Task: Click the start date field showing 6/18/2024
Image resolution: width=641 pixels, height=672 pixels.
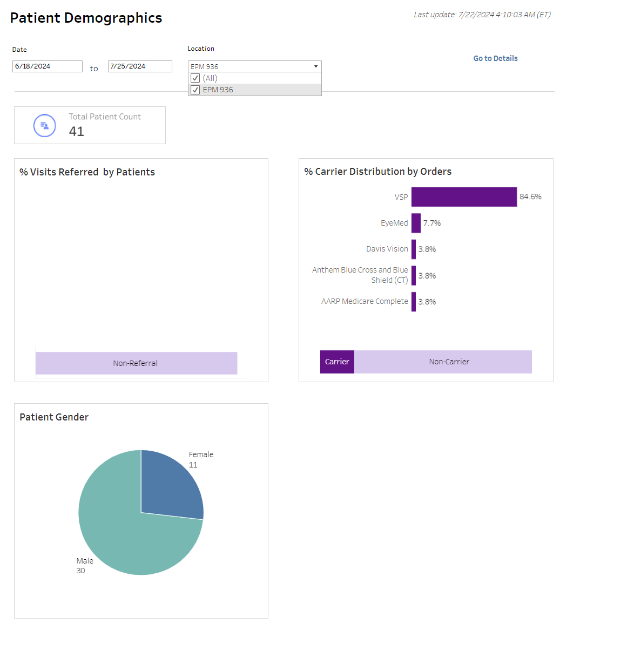Action: pyautogui.click(x=47, y=66)
